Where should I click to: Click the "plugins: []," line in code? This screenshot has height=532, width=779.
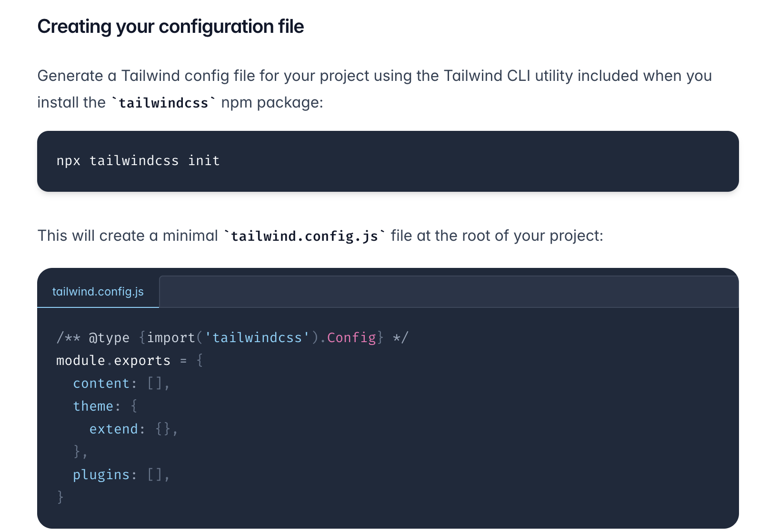[121, 475]
